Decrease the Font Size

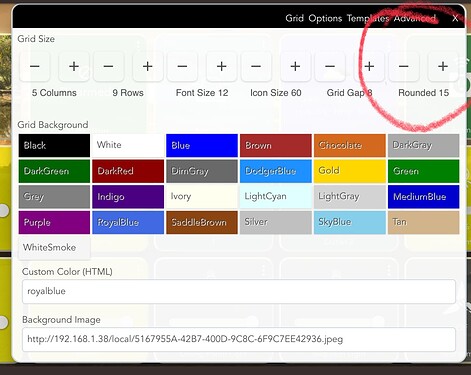pos(182,66)
